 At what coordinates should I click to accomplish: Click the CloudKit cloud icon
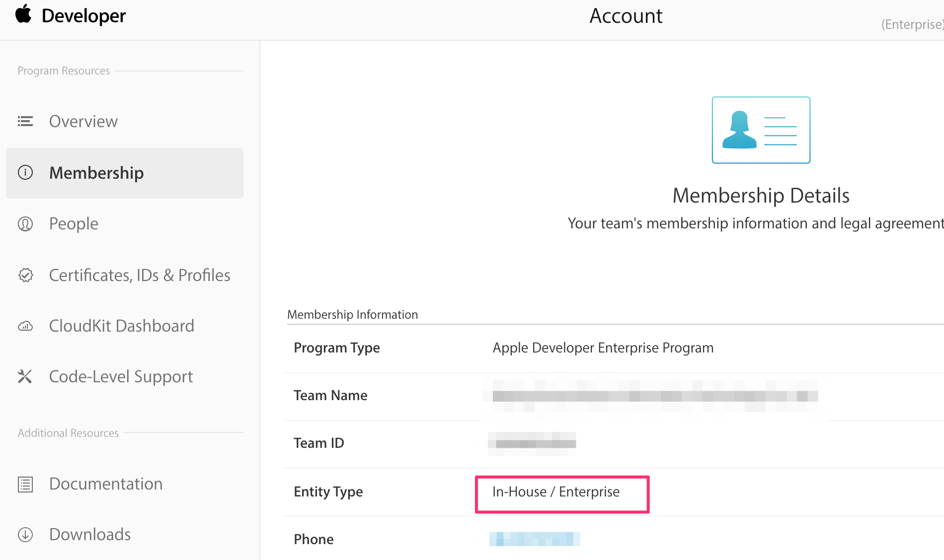(25, 326)
